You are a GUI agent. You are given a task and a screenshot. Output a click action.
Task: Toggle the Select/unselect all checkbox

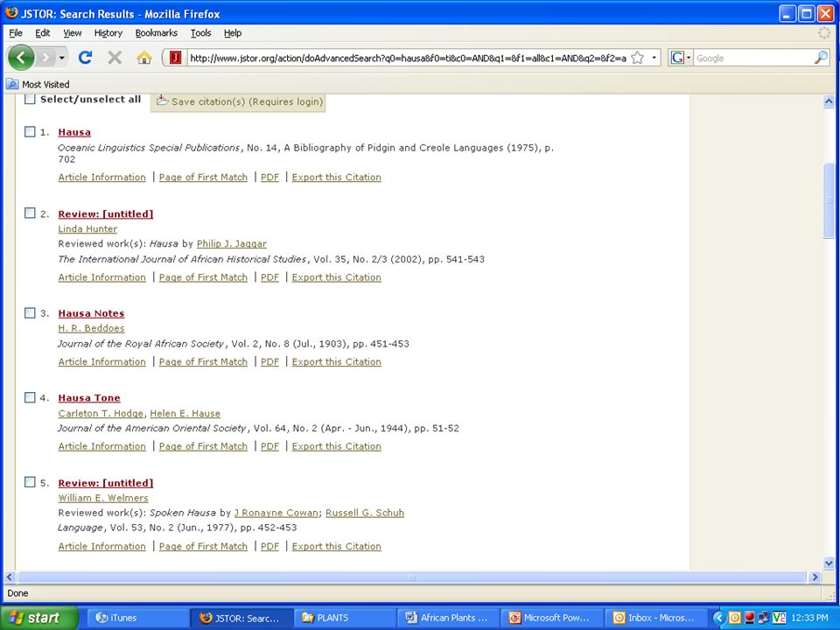pos(30,99)
